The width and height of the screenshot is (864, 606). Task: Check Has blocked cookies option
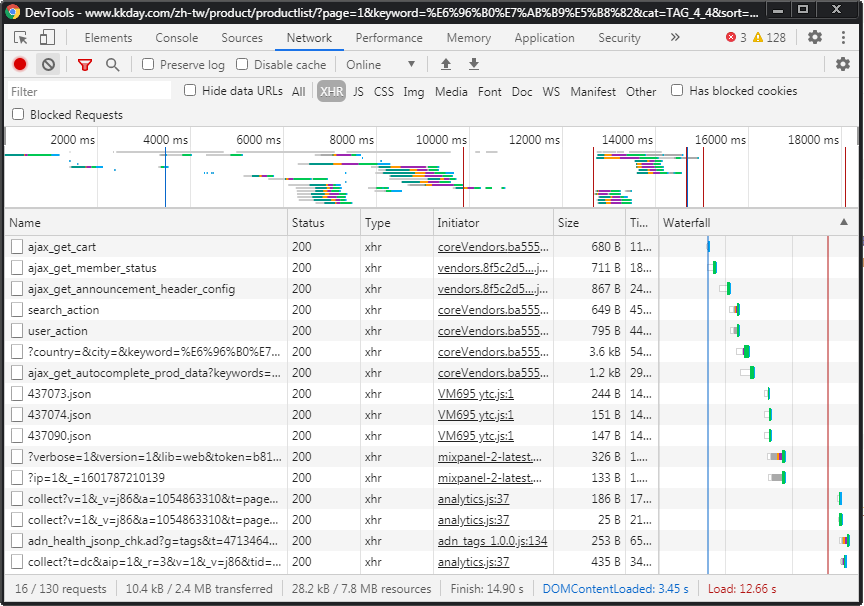tap(677, 90)
